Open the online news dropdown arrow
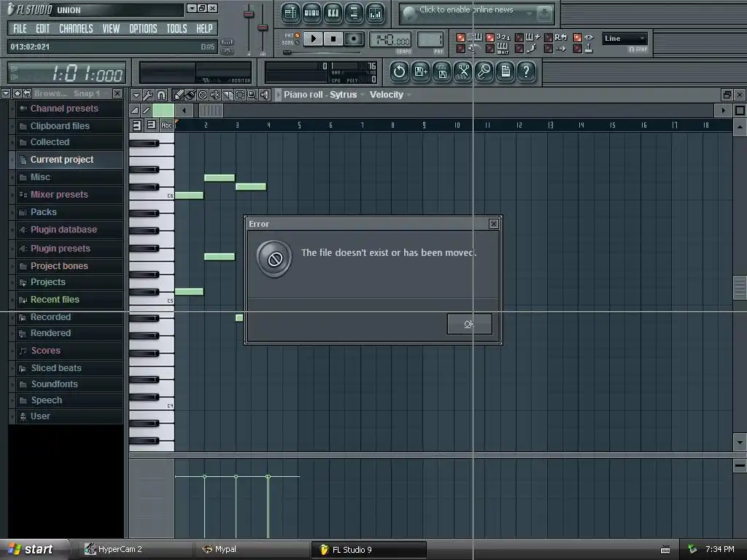The image size is (747, 560). pyautogui.click(x=529, y=13)
